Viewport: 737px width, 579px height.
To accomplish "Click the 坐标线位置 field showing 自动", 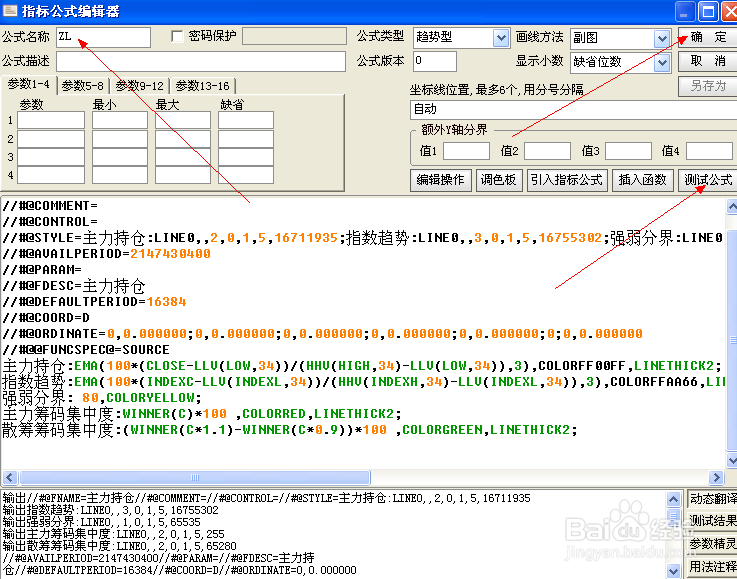I will pos(573,110).
